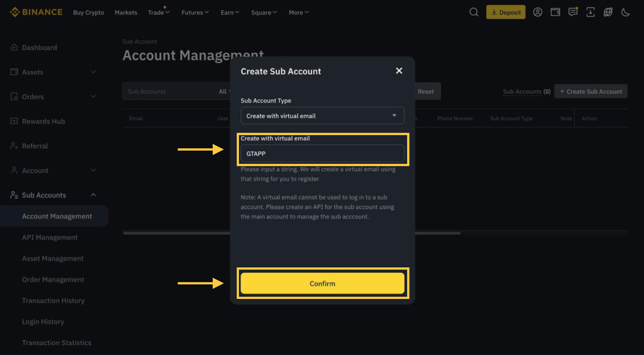
Task: Close the Create Sub Account dialog
Action: tap(399, 71)
